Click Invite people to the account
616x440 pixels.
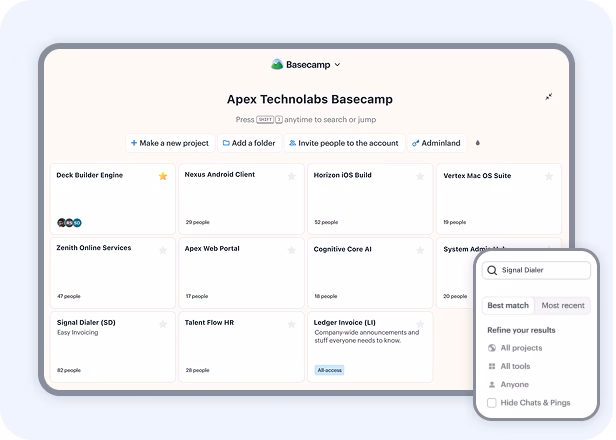pos(344,143)
